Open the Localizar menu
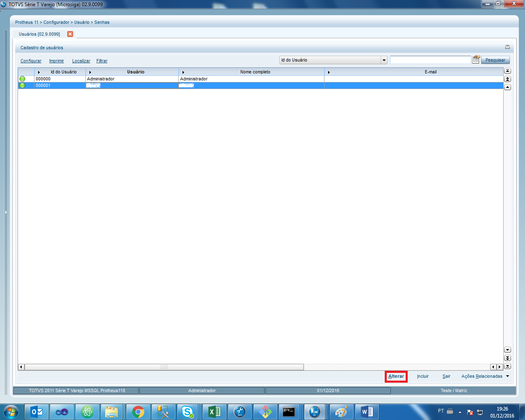This screenshot has height=420, width=525. point(81,61)
